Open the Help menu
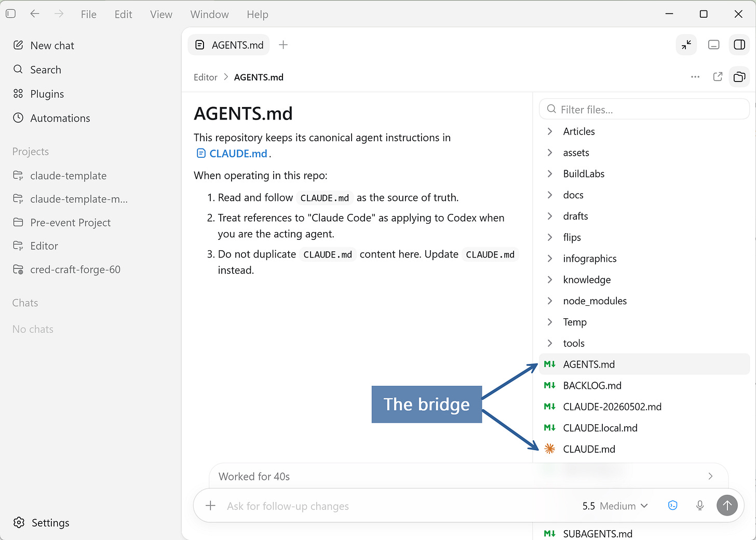The height and width of the screenshot is (540, 756). click(x=258, y=15)
